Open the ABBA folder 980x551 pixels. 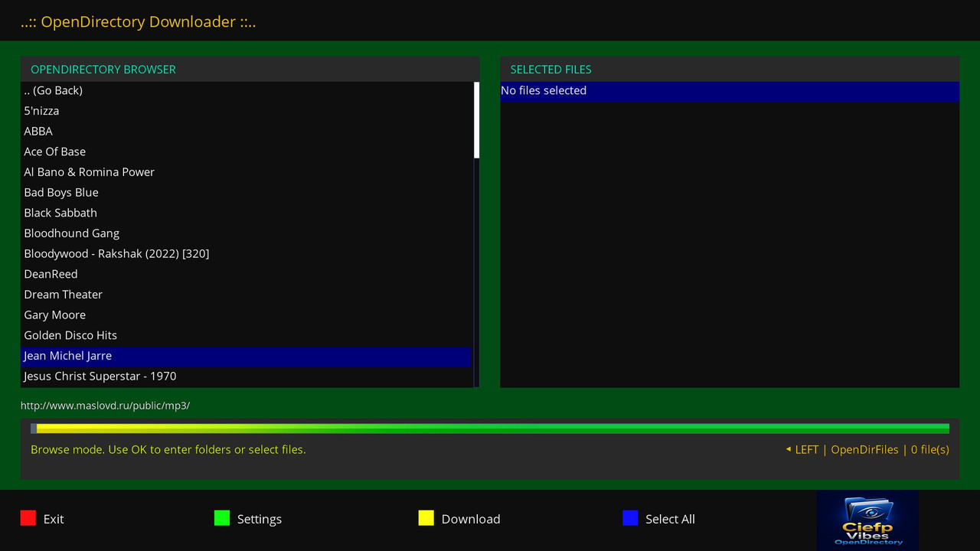(246, 131)
